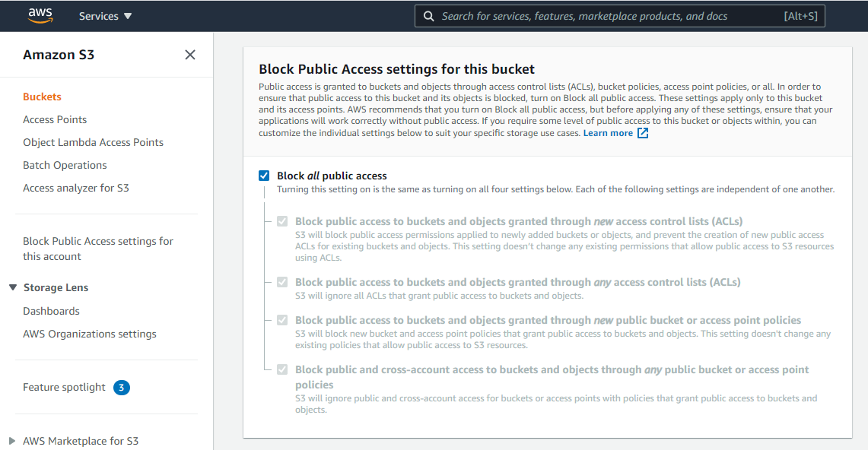Toggle block cross-account access policies checkbox

[282, 369]
